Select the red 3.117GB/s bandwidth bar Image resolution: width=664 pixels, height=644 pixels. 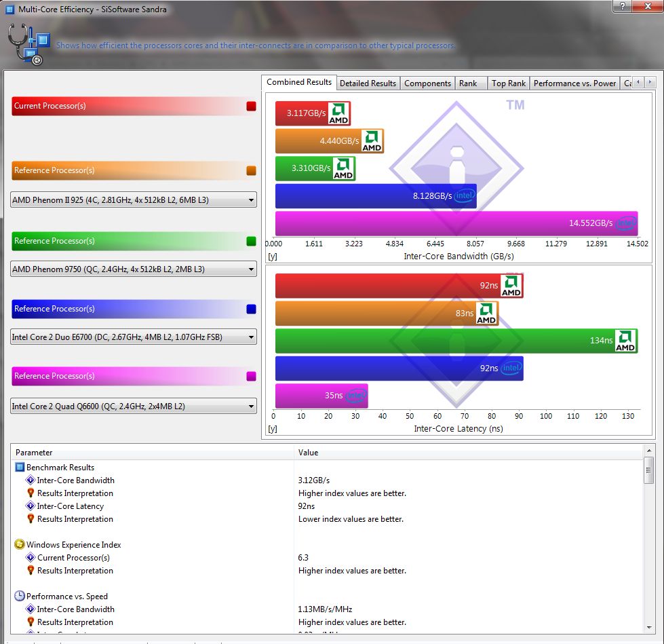point(313,113)
